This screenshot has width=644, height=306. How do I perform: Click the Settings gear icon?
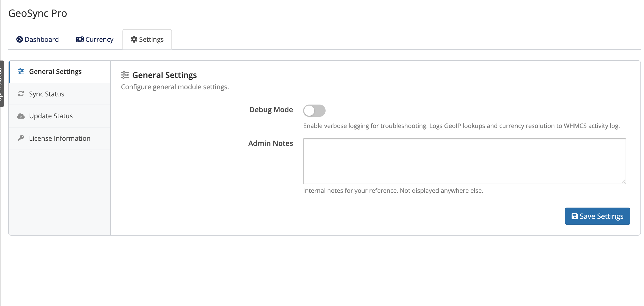pyautogui.click(x=134, y=39)
